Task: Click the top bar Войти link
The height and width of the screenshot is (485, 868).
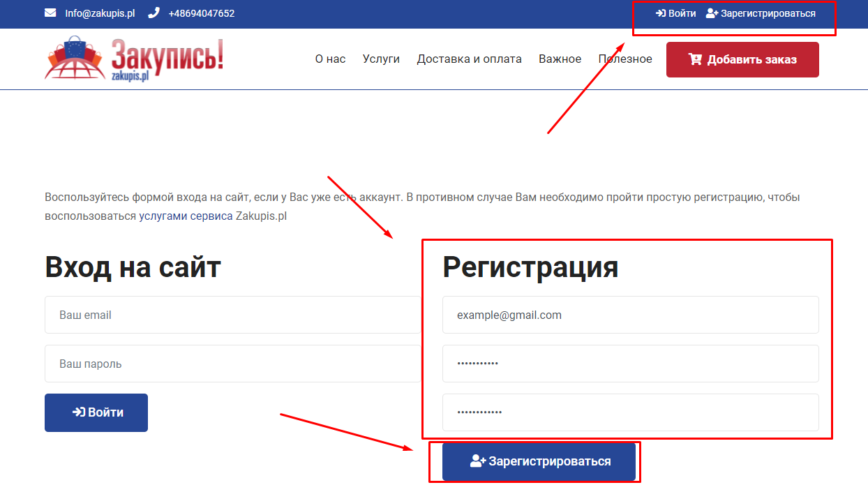Action: pyautogui.click(x=676, y=13)
